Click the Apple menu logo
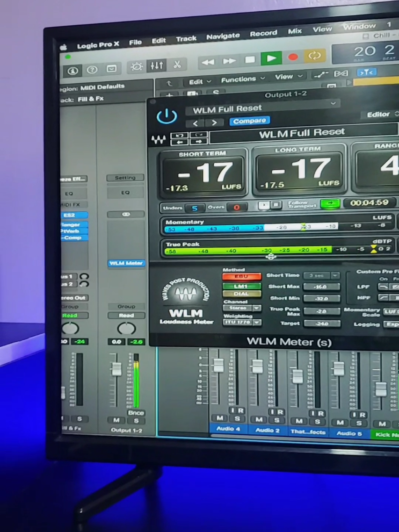The width and height of the screenshot is (399, 532). (64, 48)
